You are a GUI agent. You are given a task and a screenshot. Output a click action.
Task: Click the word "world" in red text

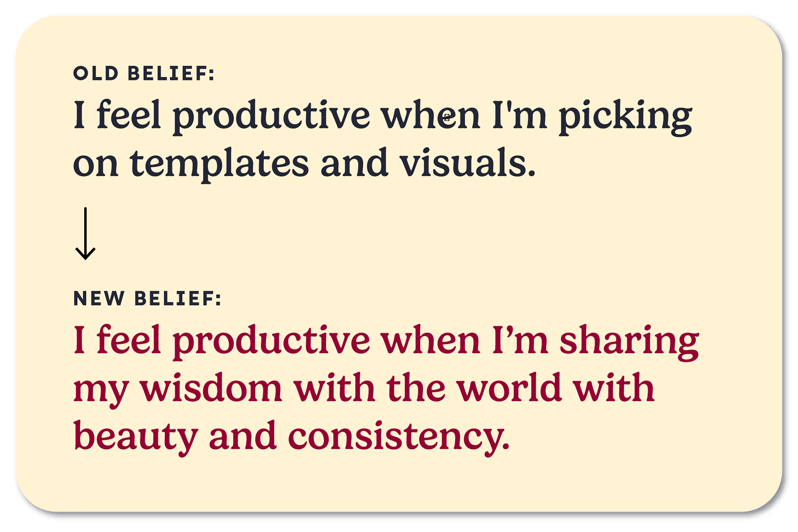[x=509, y=389]
